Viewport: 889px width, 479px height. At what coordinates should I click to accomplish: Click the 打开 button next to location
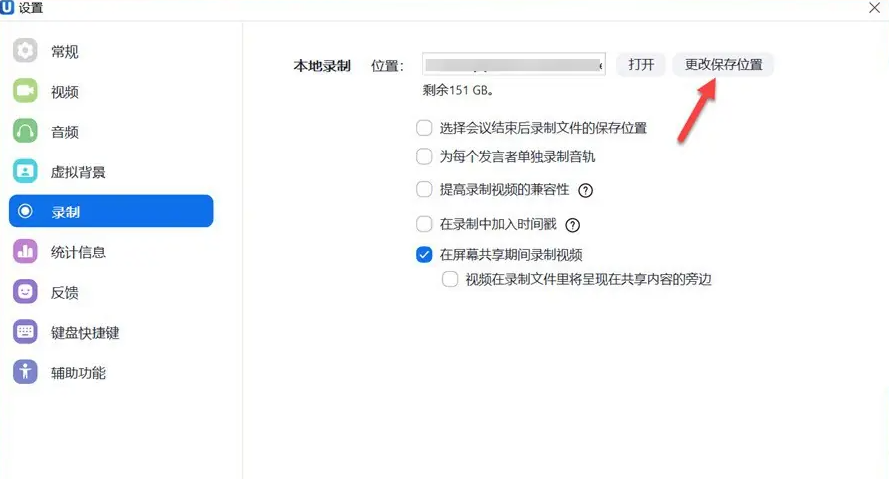click(x=641, y=65)
